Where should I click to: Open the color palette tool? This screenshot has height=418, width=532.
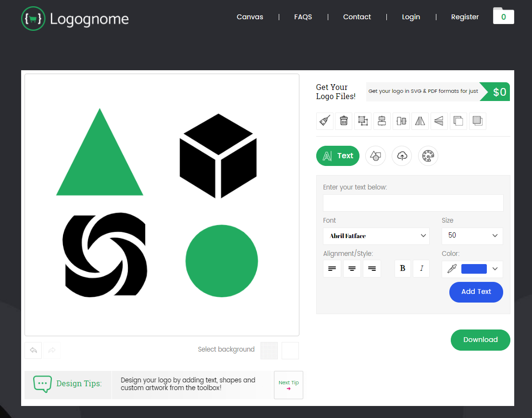tap(428, 155)
